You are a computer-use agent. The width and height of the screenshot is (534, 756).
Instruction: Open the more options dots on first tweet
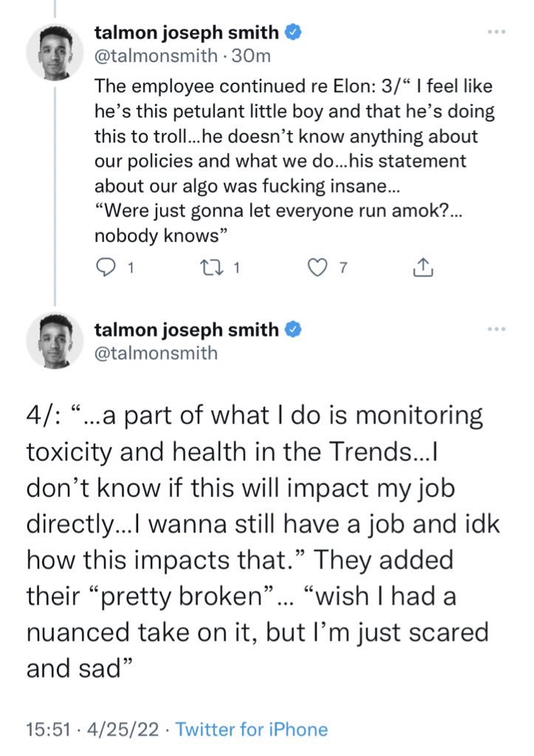point(496,32)
